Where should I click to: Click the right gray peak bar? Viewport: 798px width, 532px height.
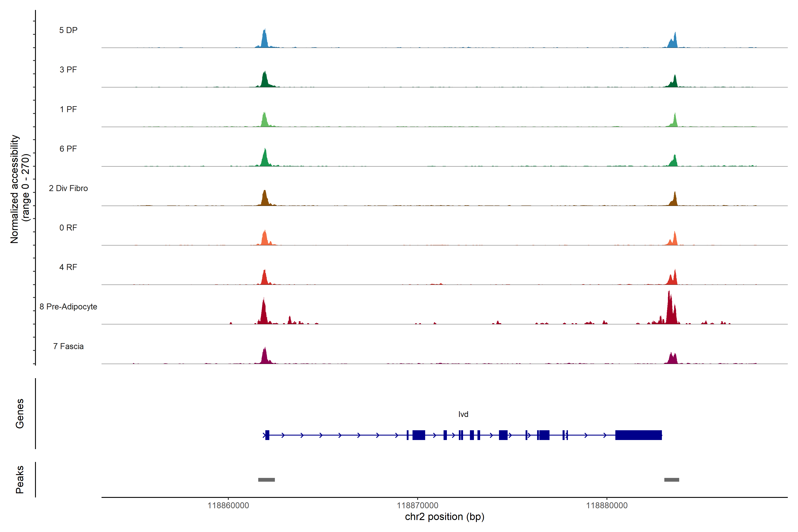pyautogui.click(x=671, y=479)
